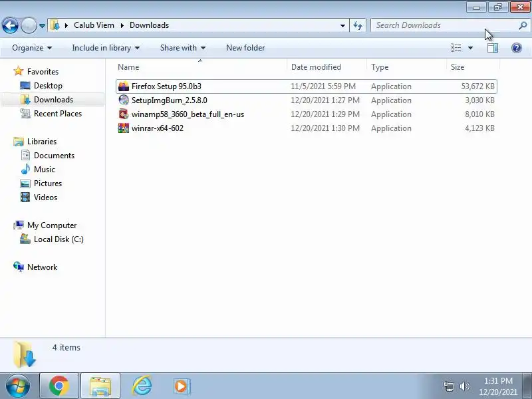Click the 12/20/2021 1:27 PM date cell
Viewport: 532px width, 399px height.
(325, 100)
